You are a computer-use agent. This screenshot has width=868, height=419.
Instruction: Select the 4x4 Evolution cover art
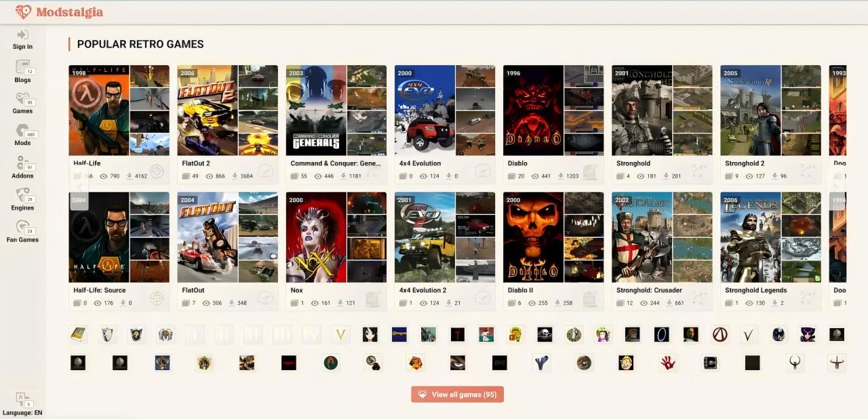pyautogui.click(x=425, y=111)
